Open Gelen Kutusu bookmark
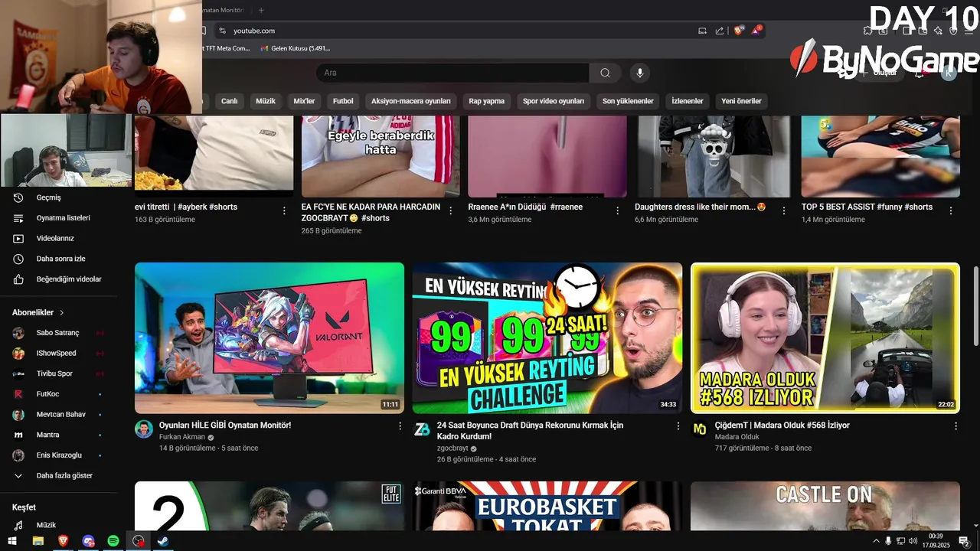The width and height of the screenshot is (980, 551). (x=296, y=48)
